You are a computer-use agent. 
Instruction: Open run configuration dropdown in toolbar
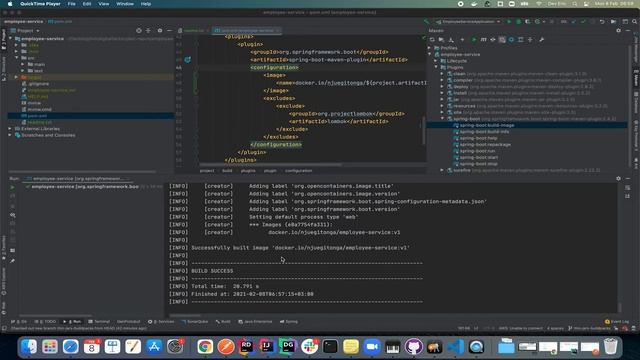468,21
